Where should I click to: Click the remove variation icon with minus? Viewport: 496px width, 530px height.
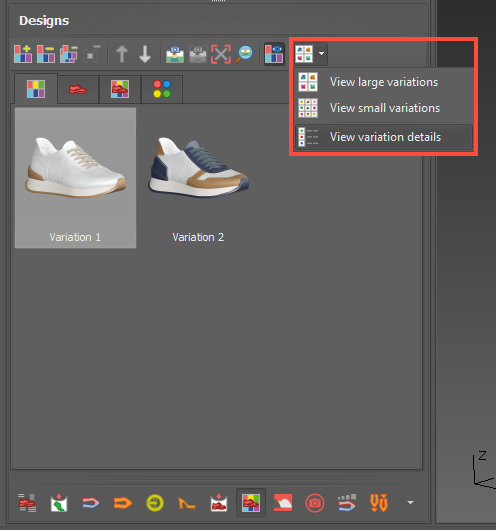pos(46,54)
